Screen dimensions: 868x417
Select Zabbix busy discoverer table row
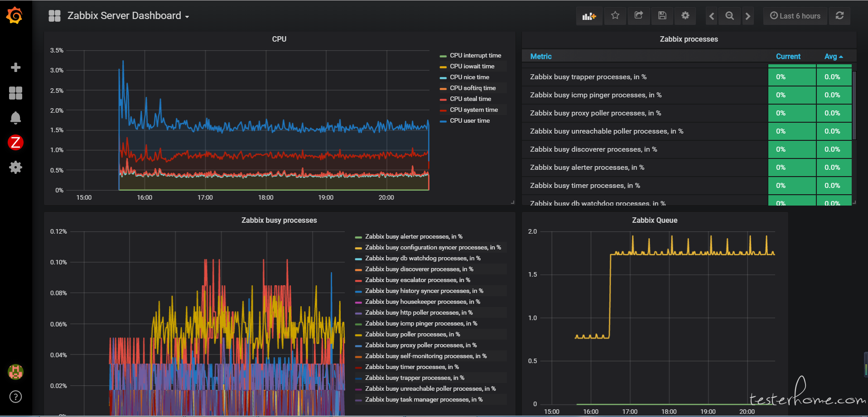point(687,149)
